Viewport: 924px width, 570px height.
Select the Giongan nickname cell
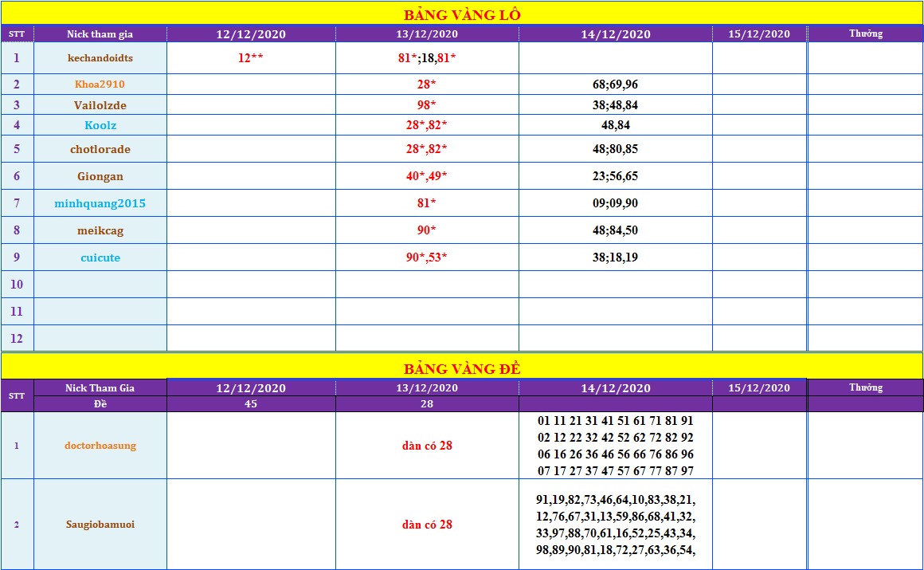(x=100, y=176)
